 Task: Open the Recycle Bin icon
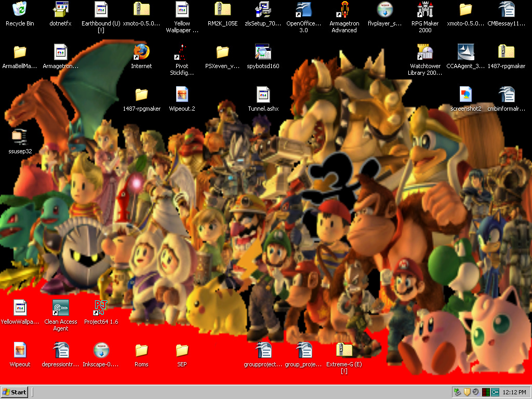coord(20,9)
